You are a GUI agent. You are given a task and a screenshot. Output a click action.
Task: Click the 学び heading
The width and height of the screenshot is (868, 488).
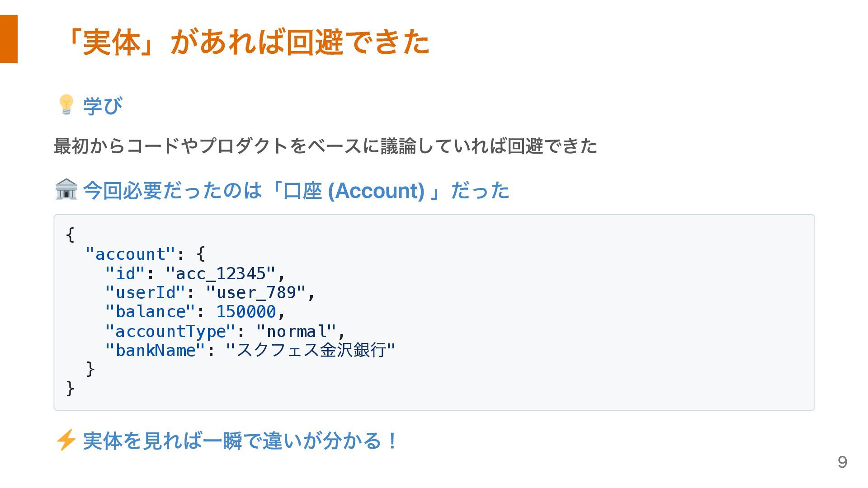click(x=103, y=106)
